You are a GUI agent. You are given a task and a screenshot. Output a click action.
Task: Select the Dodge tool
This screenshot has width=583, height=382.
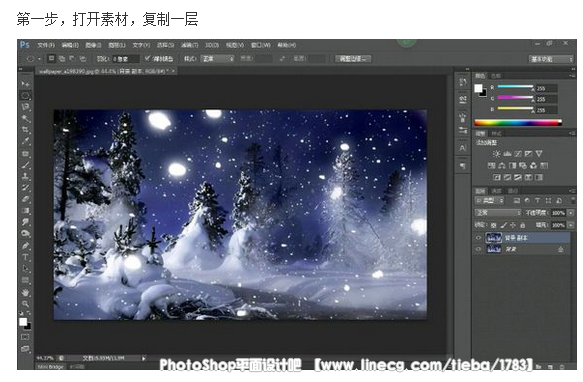25,234
